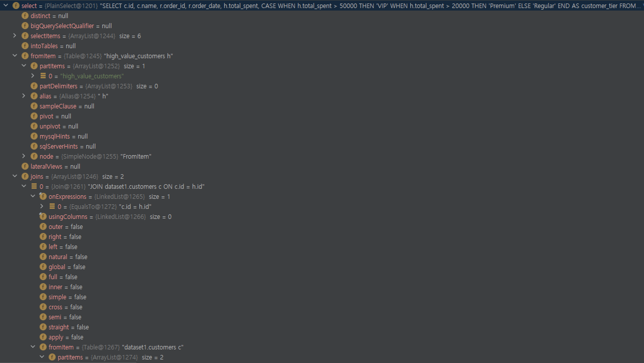
Task: Click the field icon beside unpivot
Action: (x=34, y=126)
